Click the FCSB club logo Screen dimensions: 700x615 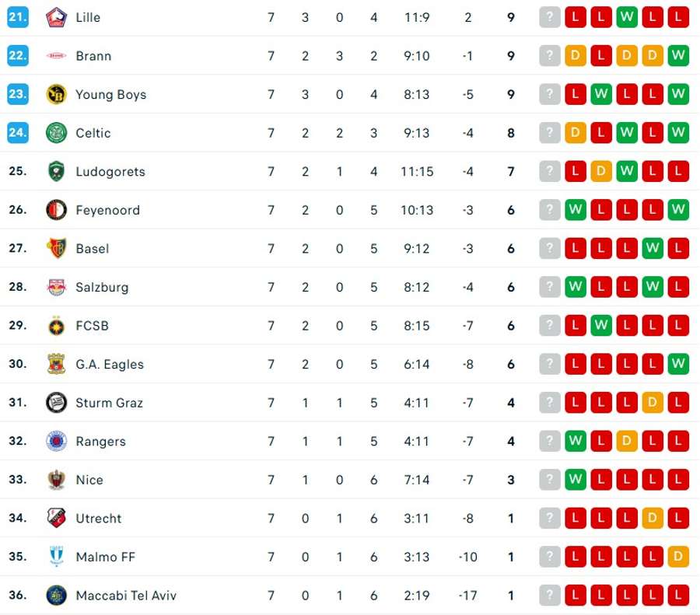57,326
